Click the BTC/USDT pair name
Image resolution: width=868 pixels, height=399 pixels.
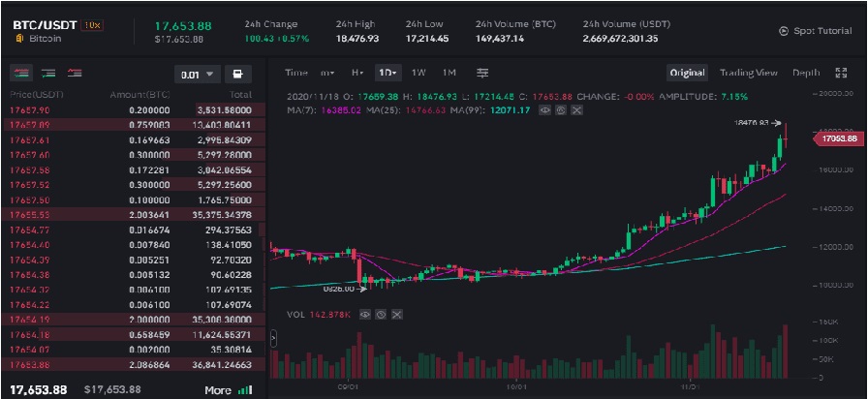[x=45, y=25]
